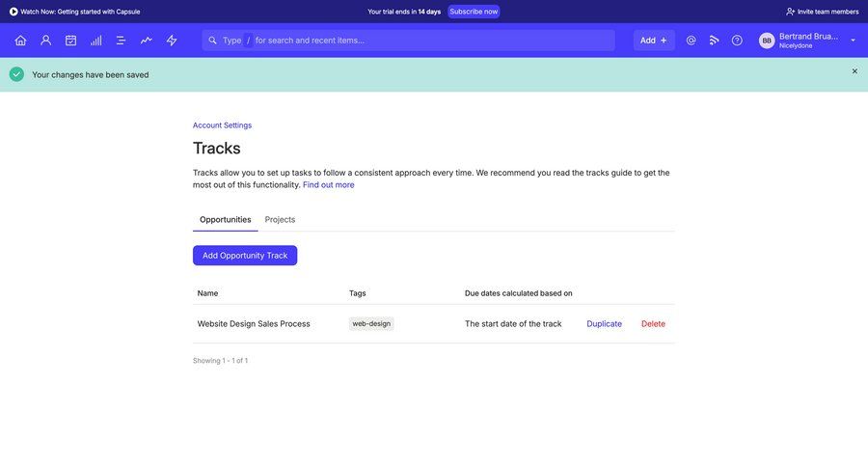
Task: Select the Opportunities tab
Action: (x=225, y=219)
